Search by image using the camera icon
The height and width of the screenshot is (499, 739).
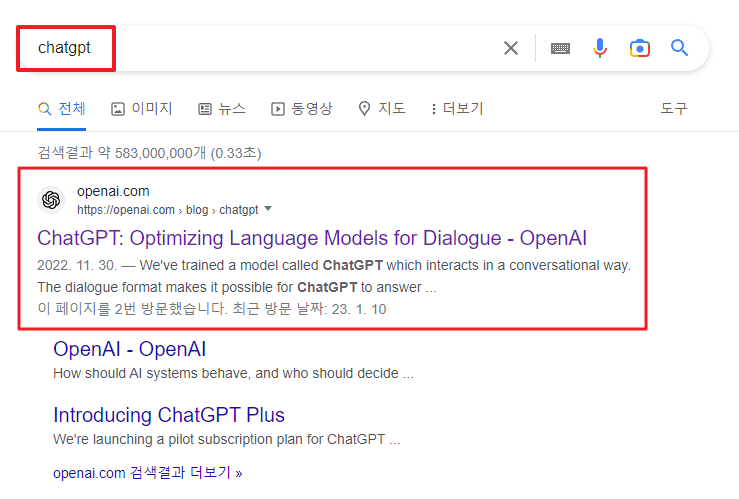(640, 48)
